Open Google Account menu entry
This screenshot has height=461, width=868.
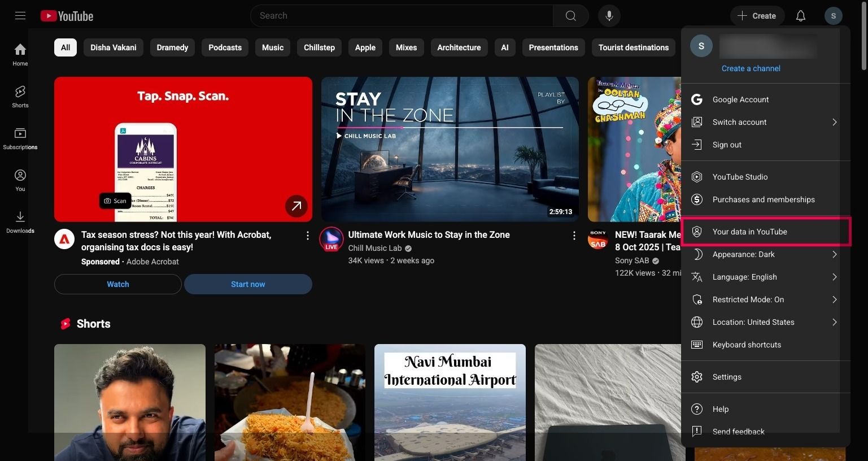766,99
